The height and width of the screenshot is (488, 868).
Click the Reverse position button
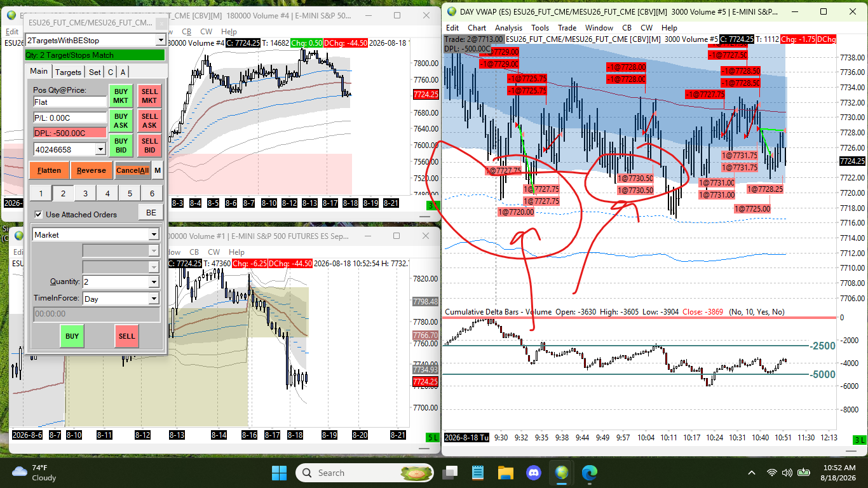[91, 170]
